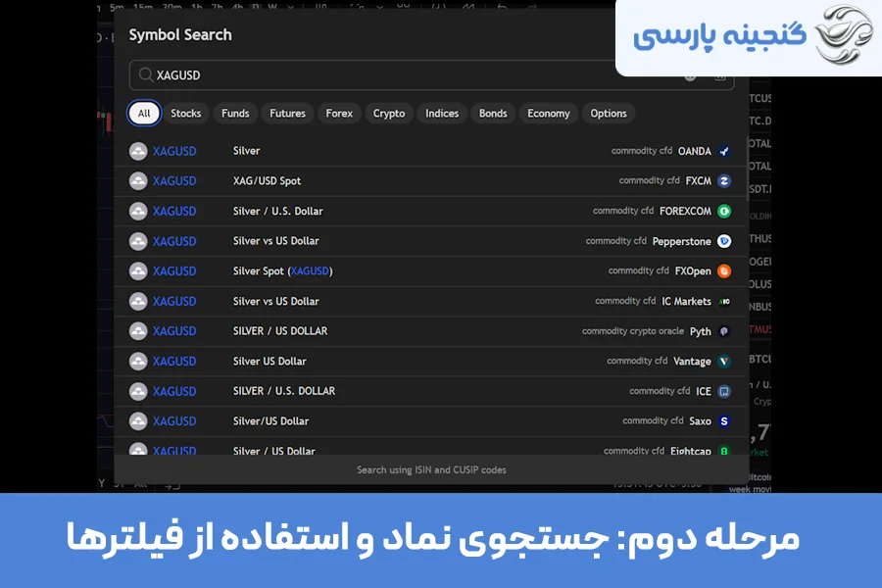This screenshot has height=588, width=882.
Task: Click the Pepperstone logo icon
Action: 724,241
